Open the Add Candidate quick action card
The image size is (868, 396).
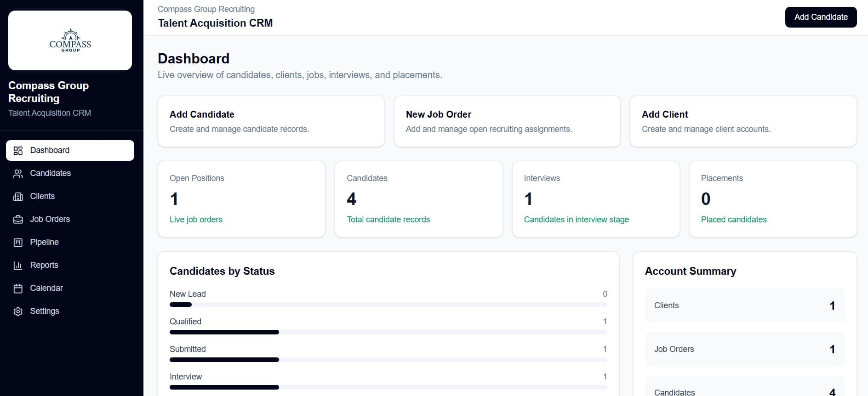271,121
